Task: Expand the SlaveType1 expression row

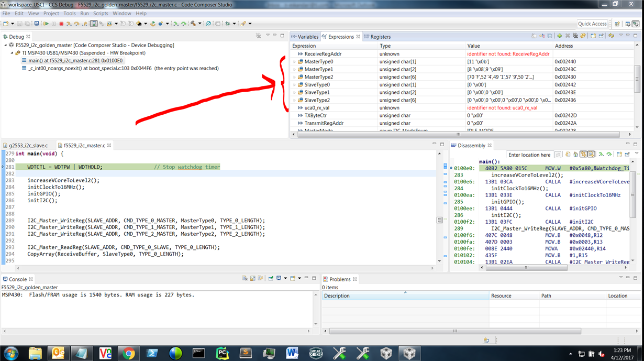Action: tap(294, 92)
